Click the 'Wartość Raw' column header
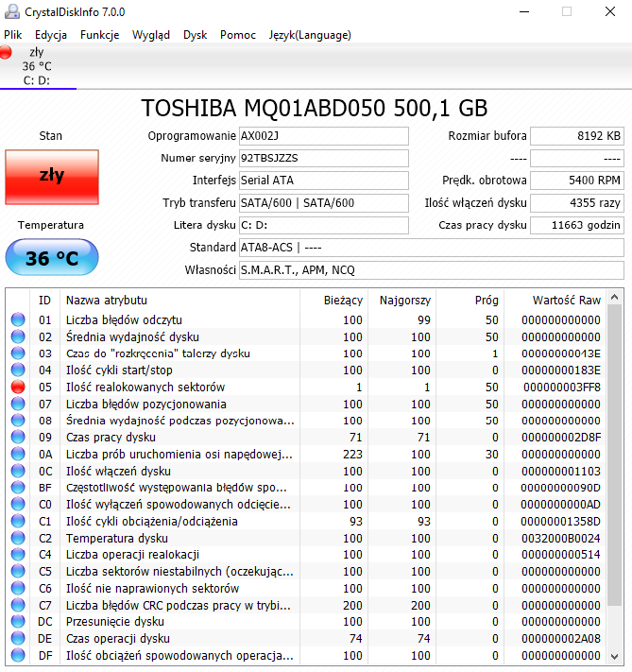The image size is (632, 672). (555, 300)
